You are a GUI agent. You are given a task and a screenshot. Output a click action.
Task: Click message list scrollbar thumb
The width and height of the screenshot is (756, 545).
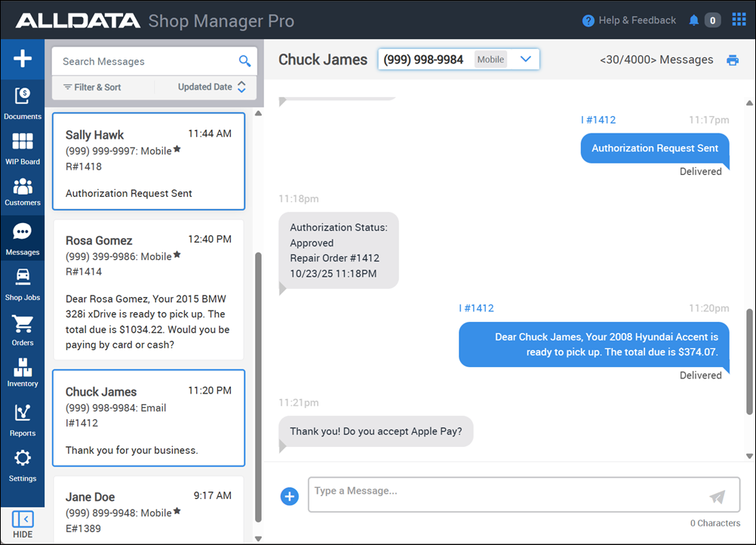point(258,387)
